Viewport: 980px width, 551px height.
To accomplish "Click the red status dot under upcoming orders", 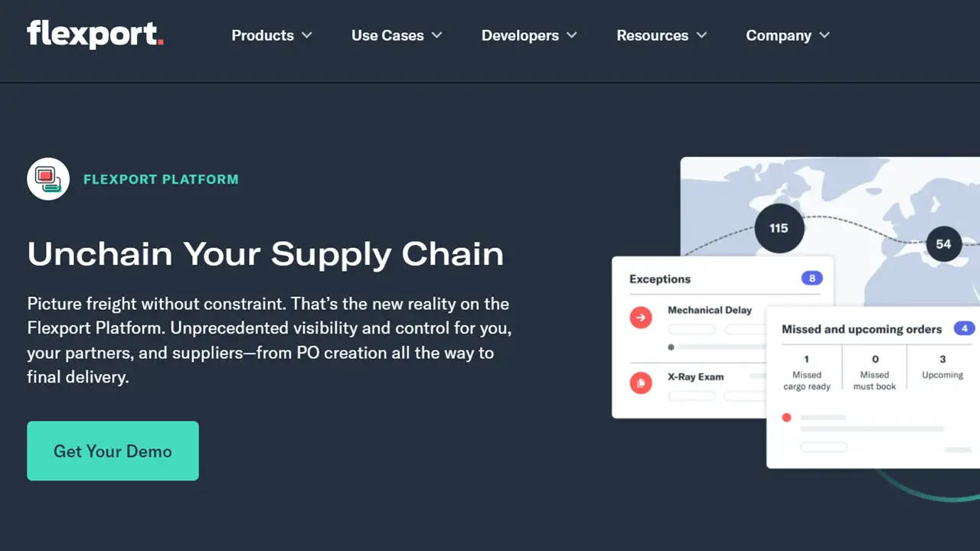I will pos(786,417).
